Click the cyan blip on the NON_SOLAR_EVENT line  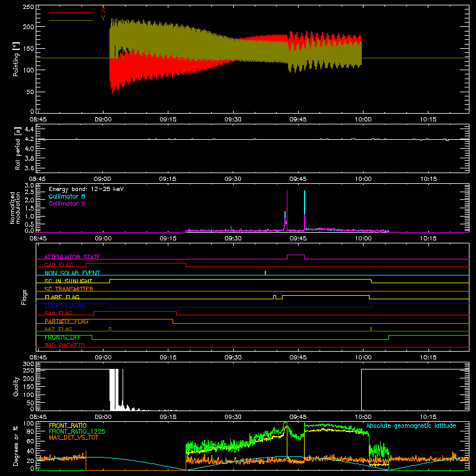(x=265, y=273)
